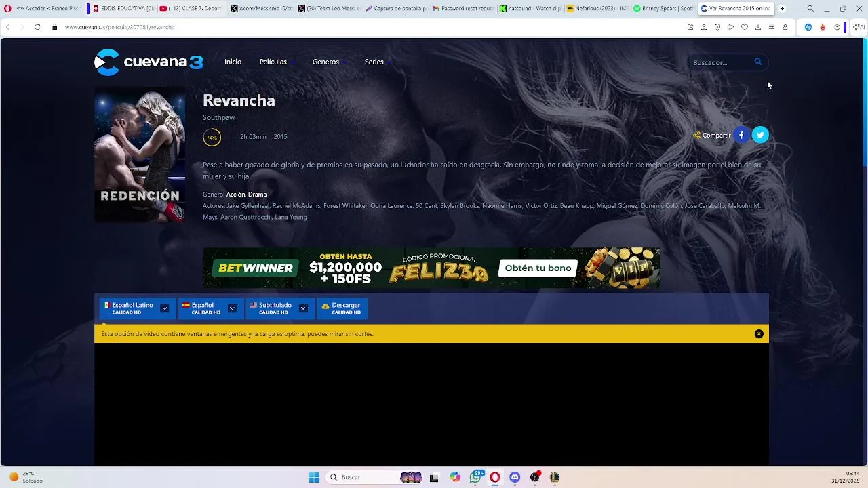This screenshot has height=488, width=868.
Task: Click the address bar URL
Action: coord(120,27)
